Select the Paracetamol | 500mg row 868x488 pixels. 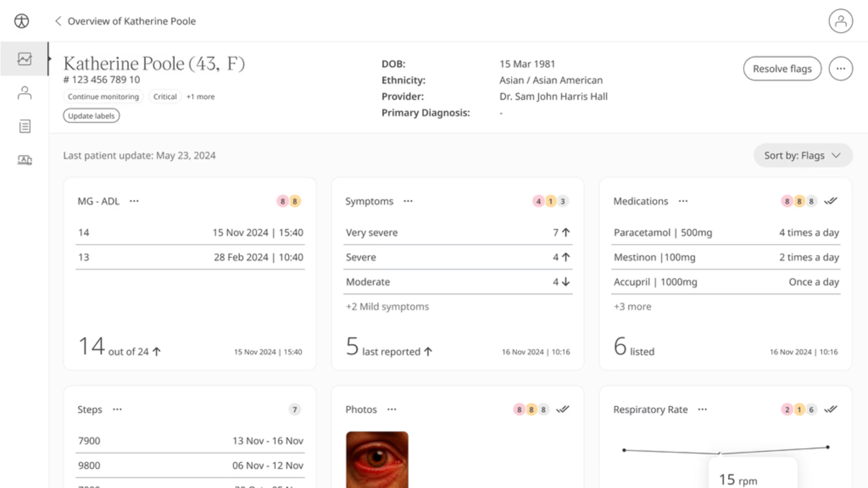(726, 233)
